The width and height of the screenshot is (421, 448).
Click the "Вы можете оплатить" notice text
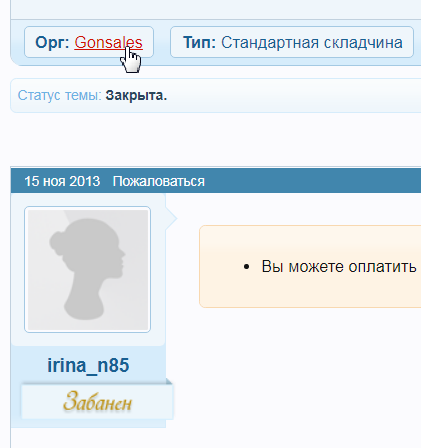point(339,267)
